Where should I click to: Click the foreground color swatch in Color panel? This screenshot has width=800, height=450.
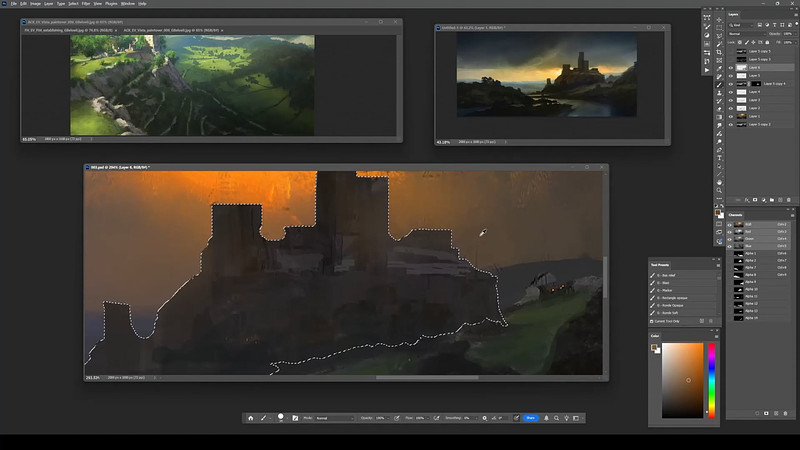(x=653, y=347)
